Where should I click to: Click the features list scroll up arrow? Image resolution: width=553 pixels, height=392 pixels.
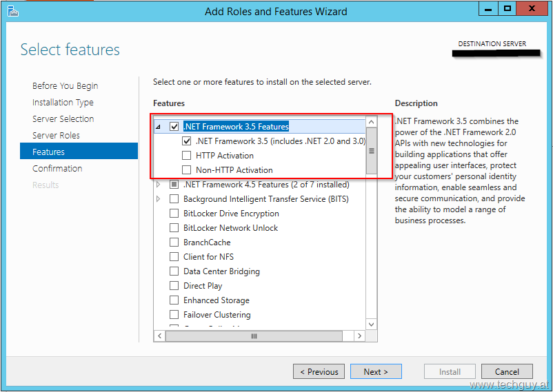372,122
